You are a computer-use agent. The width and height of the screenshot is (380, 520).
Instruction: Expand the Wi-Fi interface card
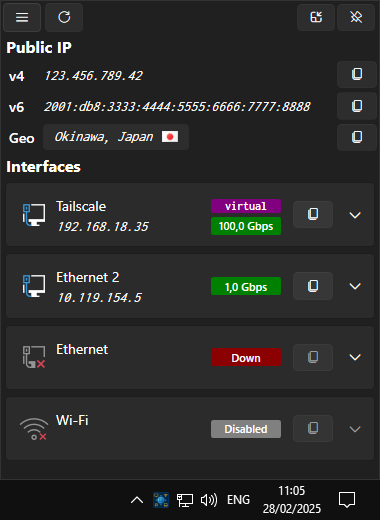pyautogui.click(x=355, y=429)
